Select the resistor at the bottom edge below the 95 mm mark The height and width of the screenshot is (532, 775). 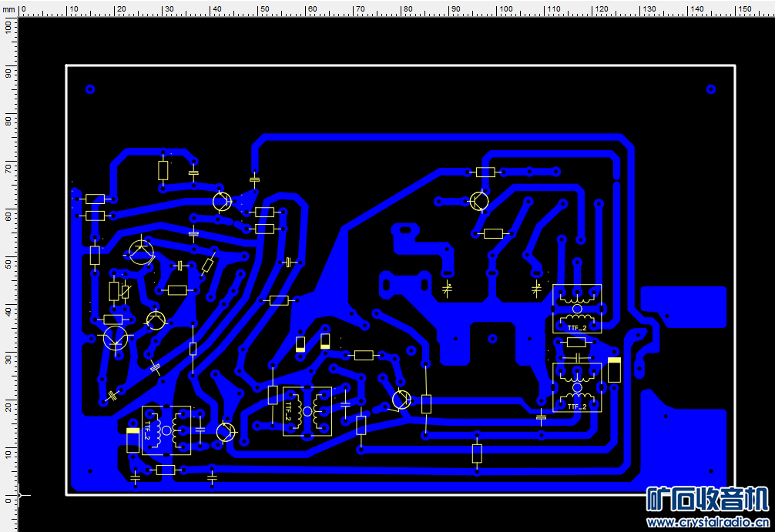476,453
